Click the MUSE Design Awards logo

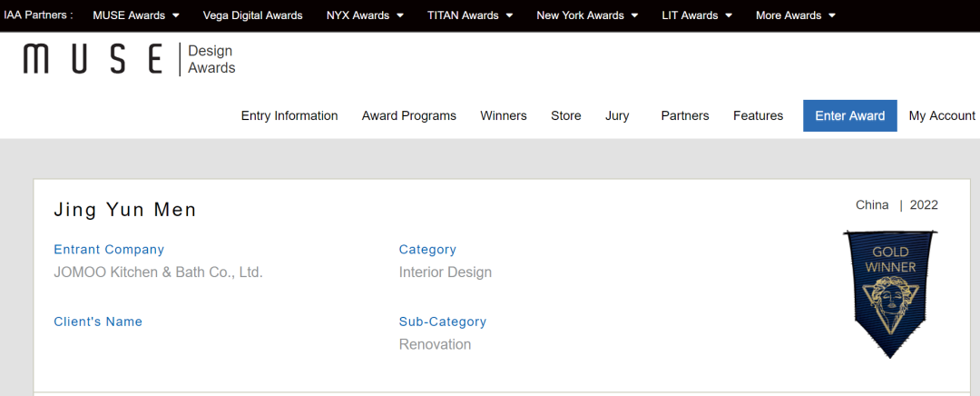pyautogui.click(x=130, y=59)
